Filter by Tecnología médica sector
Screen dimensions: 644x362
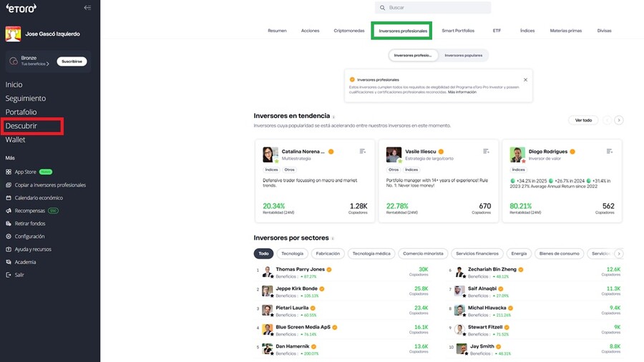click(x=371, y=254)
